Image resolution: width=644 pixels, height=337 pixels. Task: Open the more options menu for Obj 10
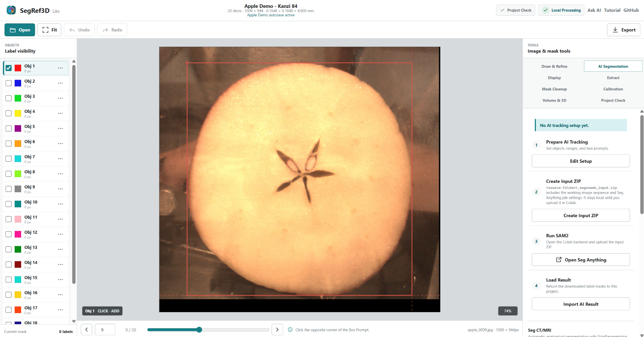coord(60,204)
